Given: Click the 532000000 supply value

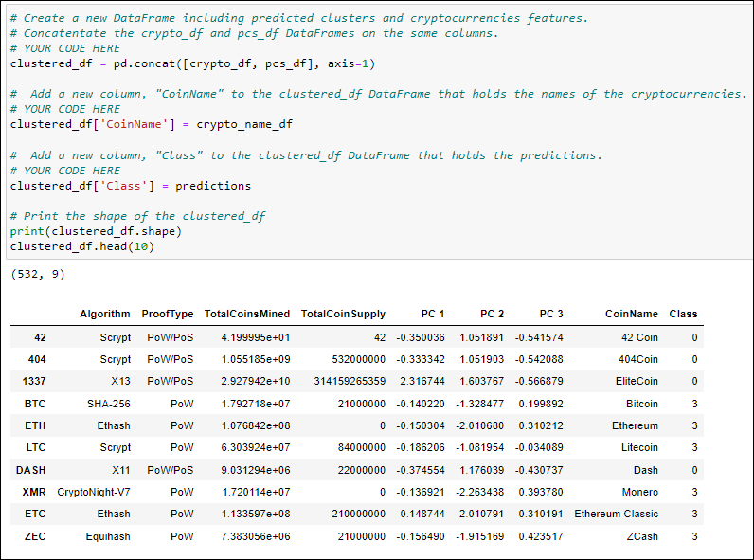Looking at the screenshot, I should [x=359, y=359].
